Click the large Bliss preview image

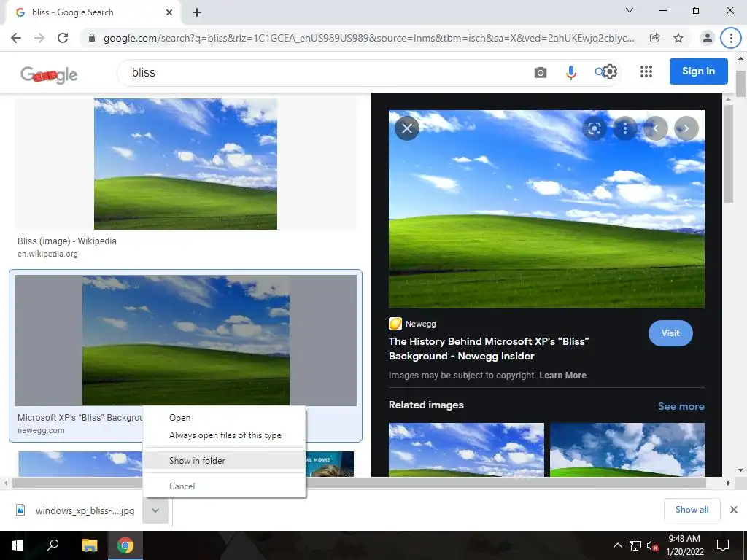546,209
